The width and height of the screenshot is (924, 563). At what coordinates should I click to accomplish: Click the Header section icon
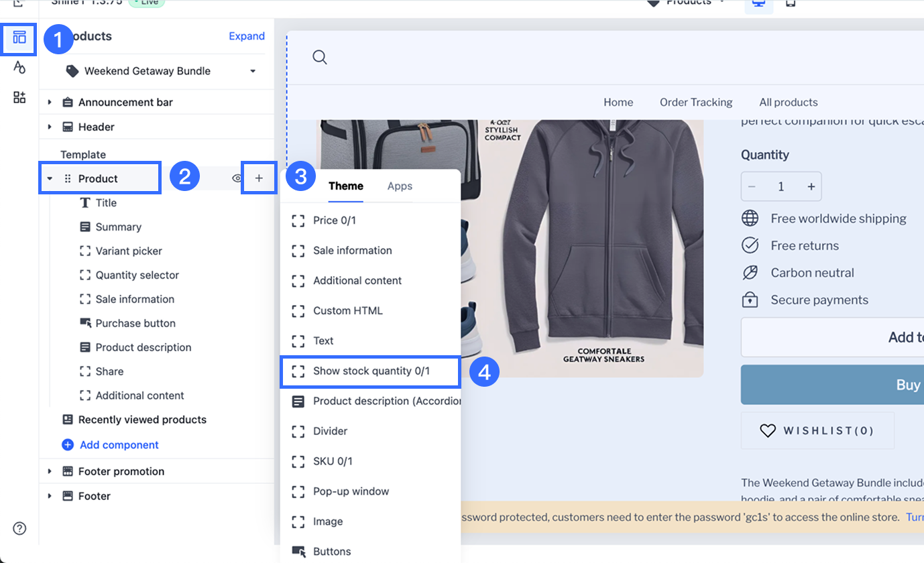68,127
